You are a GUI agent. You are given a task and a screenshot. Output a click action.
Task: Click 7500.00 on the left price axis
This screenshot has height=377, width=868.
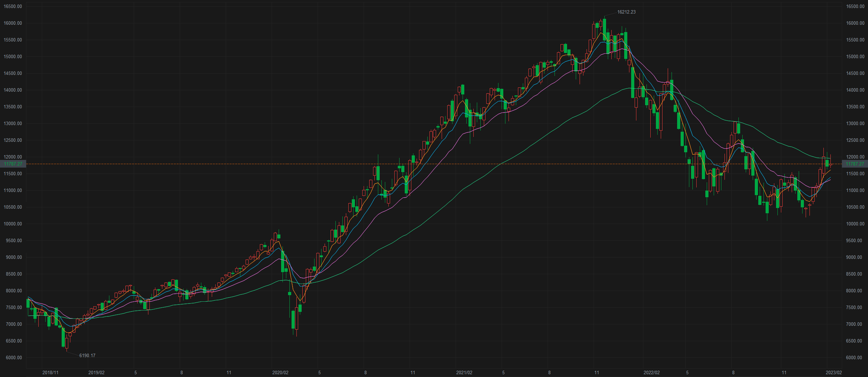(x=14, y=307)
